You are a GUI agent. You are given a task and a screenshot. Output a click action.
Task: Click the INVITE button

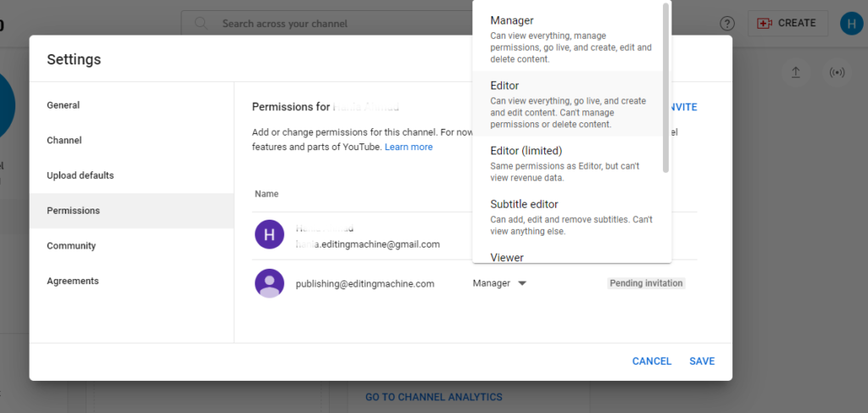coord(684,108)
